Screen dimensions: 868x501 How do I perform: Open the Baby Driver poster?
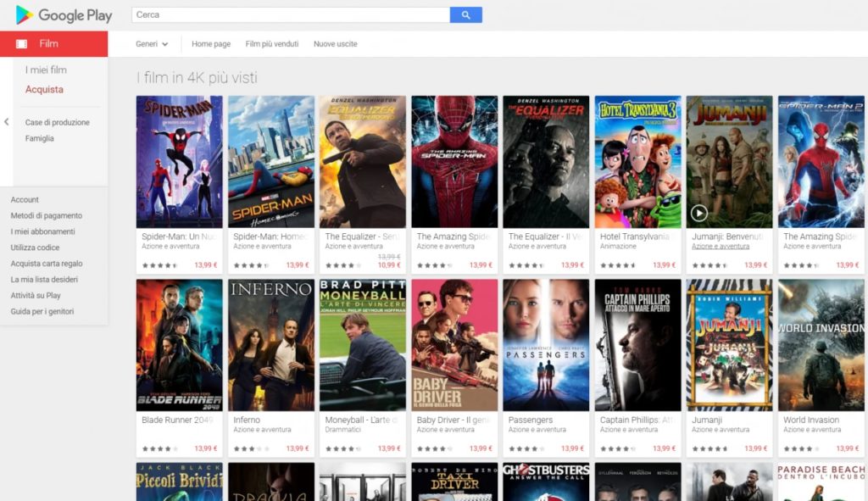click(454, 345)
